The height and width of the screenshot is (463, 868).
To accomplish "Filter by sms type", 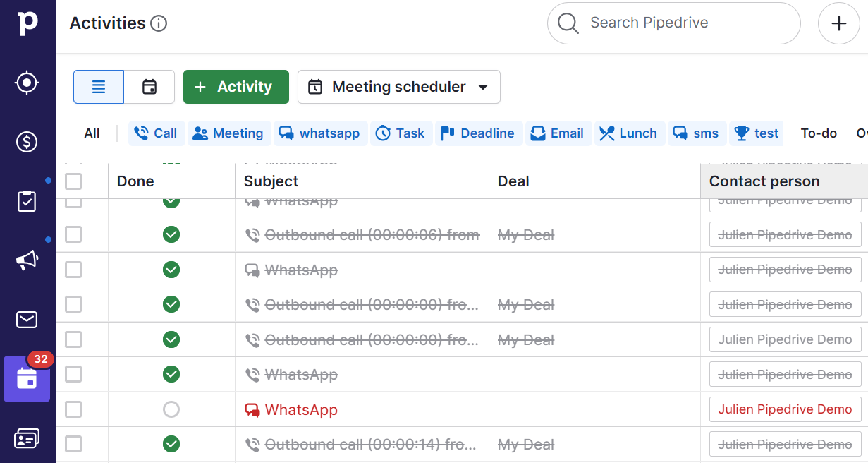I will coord(697,133).
